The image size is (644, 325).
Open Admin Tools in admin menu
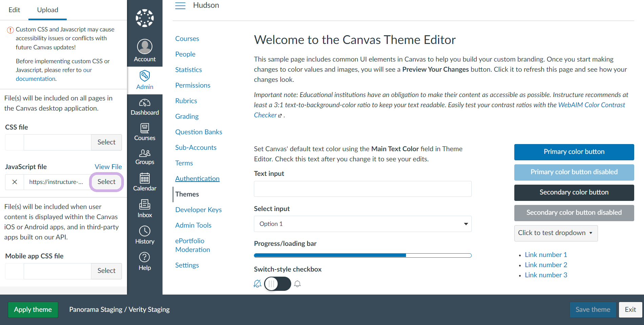click(193, 225)
